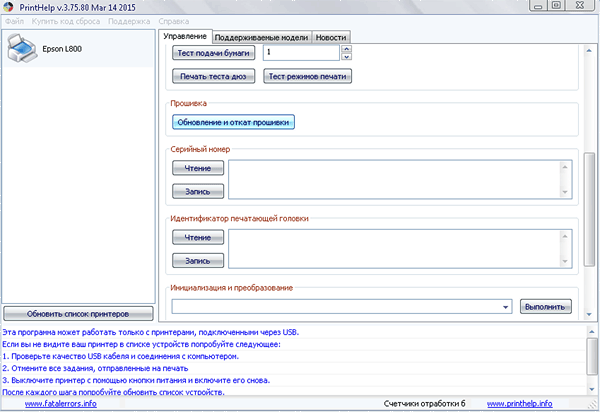The width and height of the screenshot is (600, 412).
Task: Click head identifier box scroll down arrow
Action: coord(565,261)
